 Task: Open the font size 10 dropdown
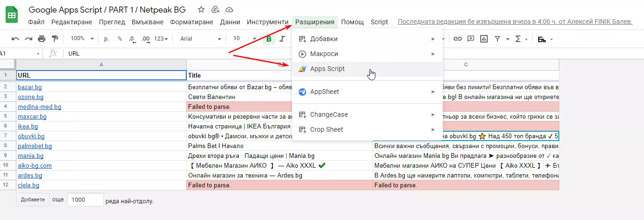pyautogui.click(x=245, y=39)
